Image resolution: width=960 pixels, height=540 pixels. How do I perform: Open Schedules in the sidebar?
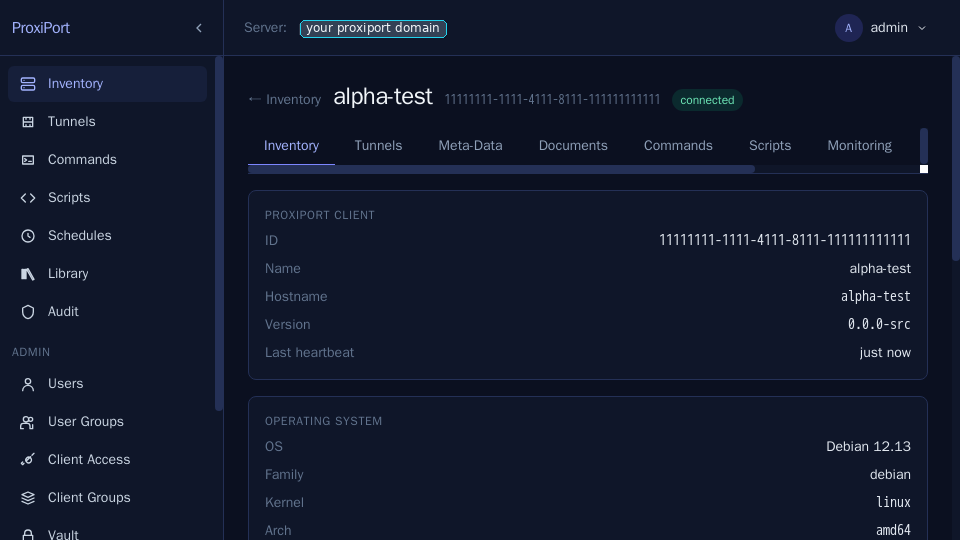tap(107, 236)
